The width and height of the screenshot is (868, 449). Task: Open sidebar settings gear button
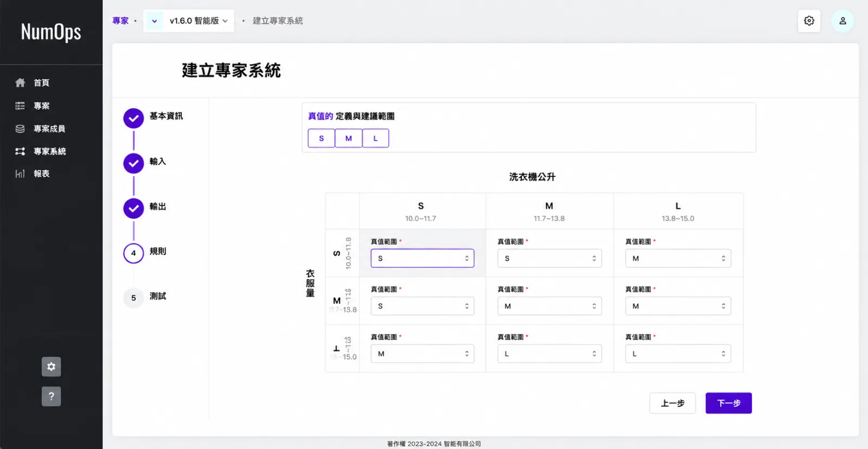[51, 367]
